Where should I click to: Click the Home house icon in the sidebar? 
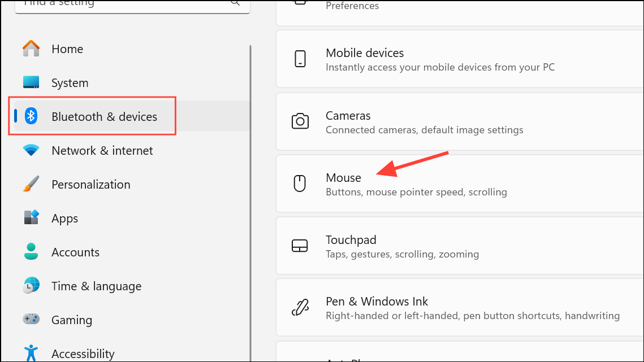click(31, 49)
